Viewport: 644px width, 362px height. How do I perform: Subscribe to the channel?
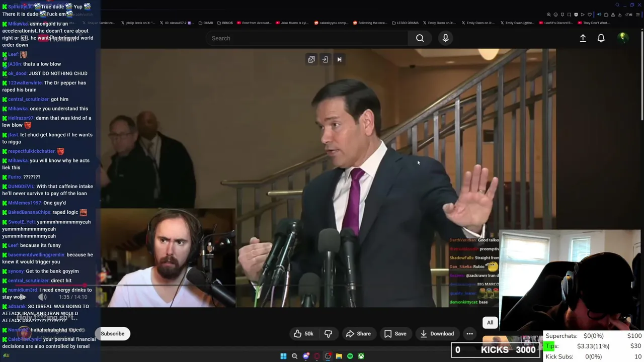pyautogui.click(x=113, y=333)
